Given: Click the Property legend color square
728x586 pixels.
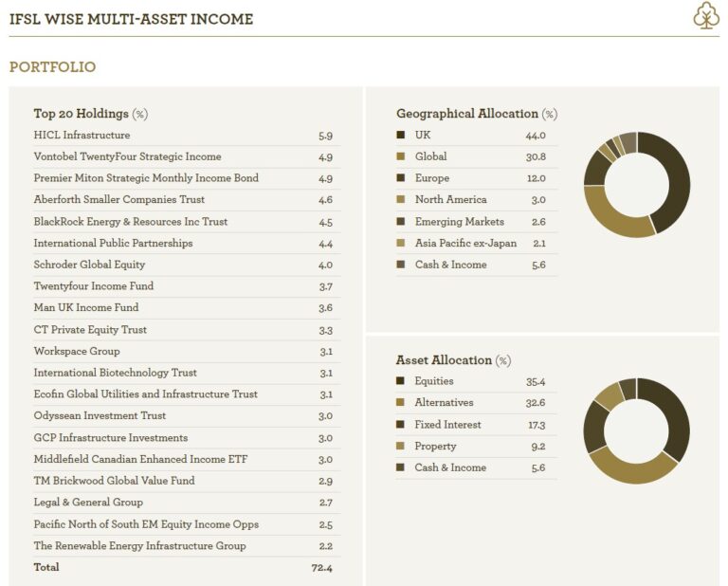Looking at the screenshot, I should [x=401, y=447].
